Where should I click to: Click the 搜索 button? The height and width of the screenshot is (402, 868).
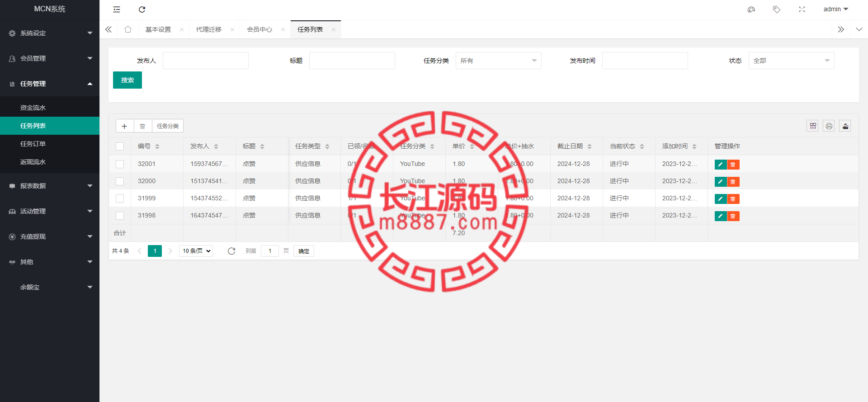(x=127, y=80)
